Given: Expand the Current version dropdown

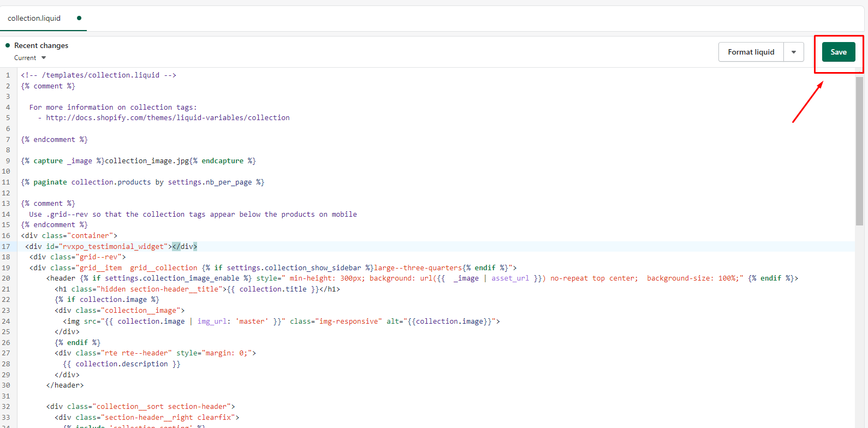Looking at the screenshot, I should (30, 58).
